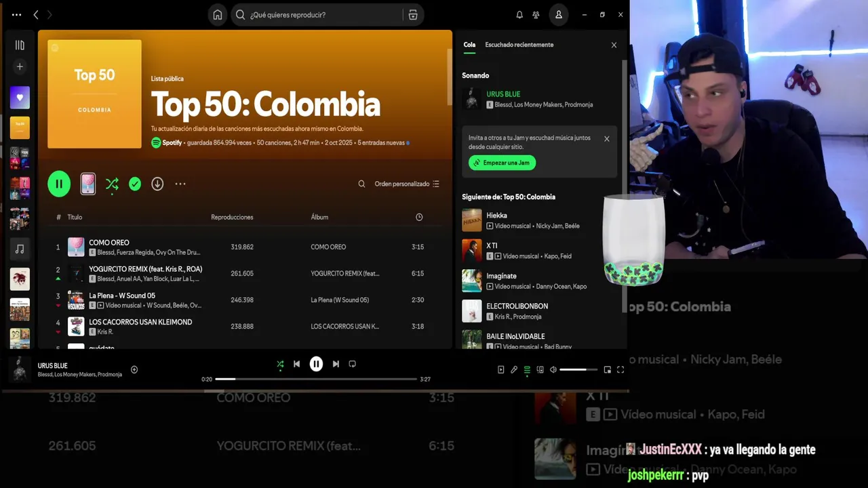The width and height of the screenshot is (868, 488).
Task: Open the friends activity icon
Action: coord(536,15)
